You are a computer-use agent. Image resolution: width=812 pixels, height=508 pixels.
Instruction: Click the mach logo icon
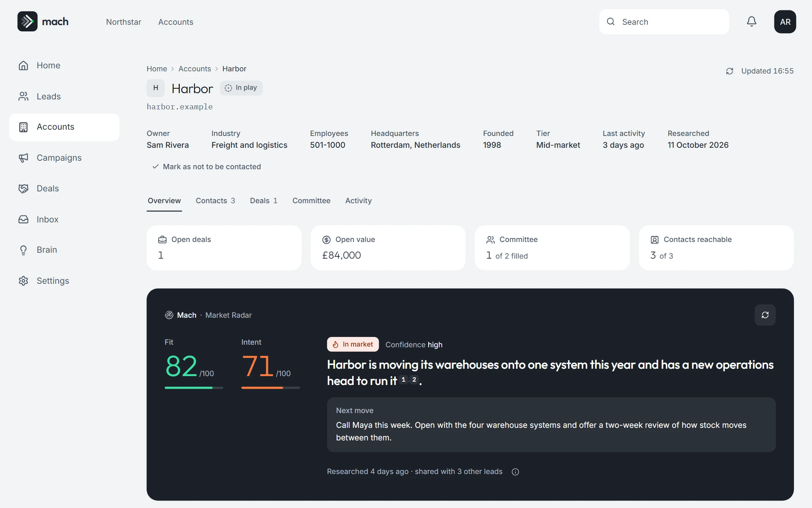coord(27,21)
